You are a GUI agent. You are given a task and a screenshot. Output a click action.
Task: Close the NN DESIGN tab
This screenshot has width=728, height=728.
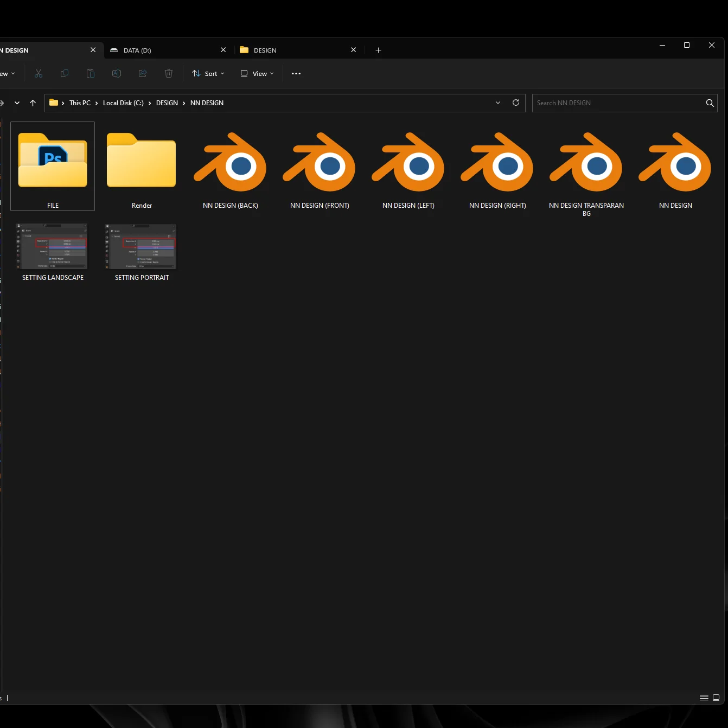(93, 50)
